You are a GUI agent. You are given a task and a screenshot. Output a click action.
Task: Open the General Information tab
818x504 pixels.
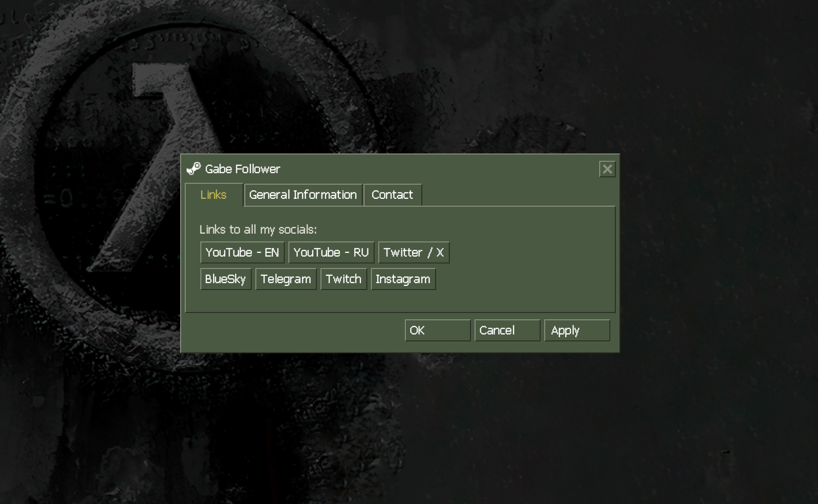[x=303, y=195]
